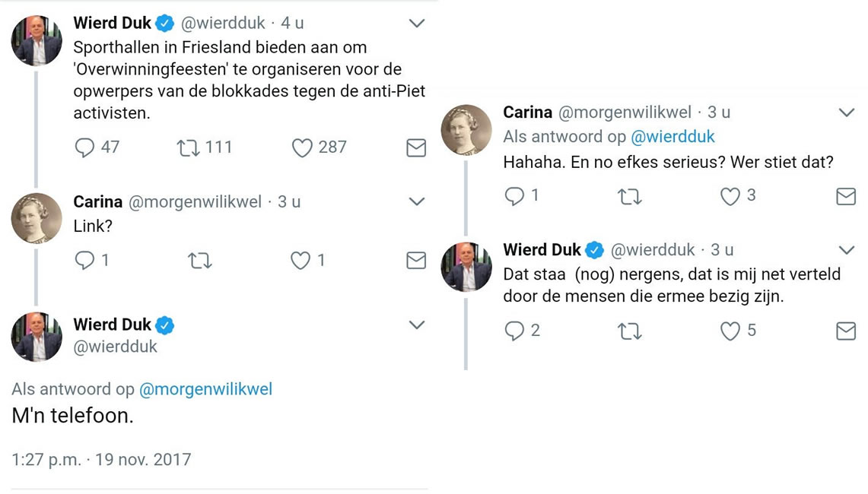Like the 'Dat staa (nog) nergens' tweet
Viewport: 868px width, 494px height.
tap(730, 331)
